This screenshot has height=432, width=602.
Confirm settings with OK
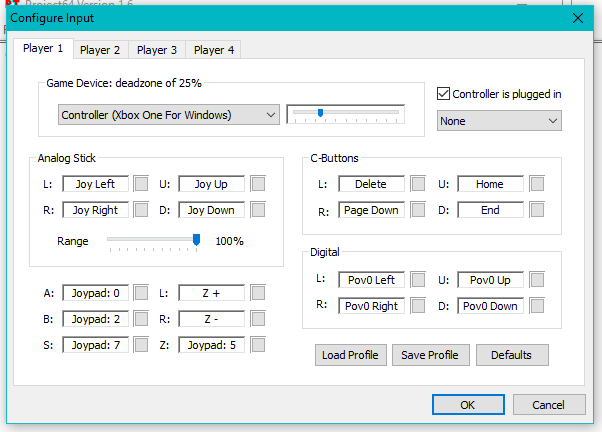coord(468,405)
